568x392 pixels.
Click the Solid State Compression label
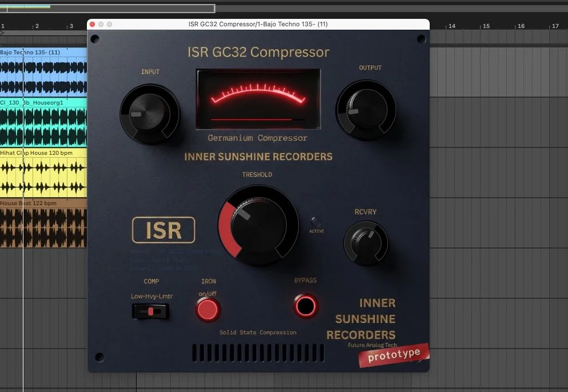[x=258, y=332]
